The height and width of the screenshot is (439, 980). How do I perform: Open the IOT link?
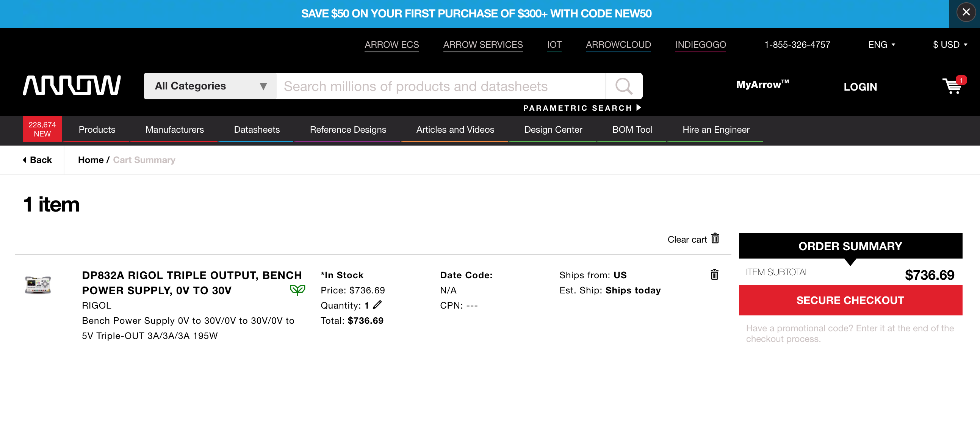tap(554, 45)
